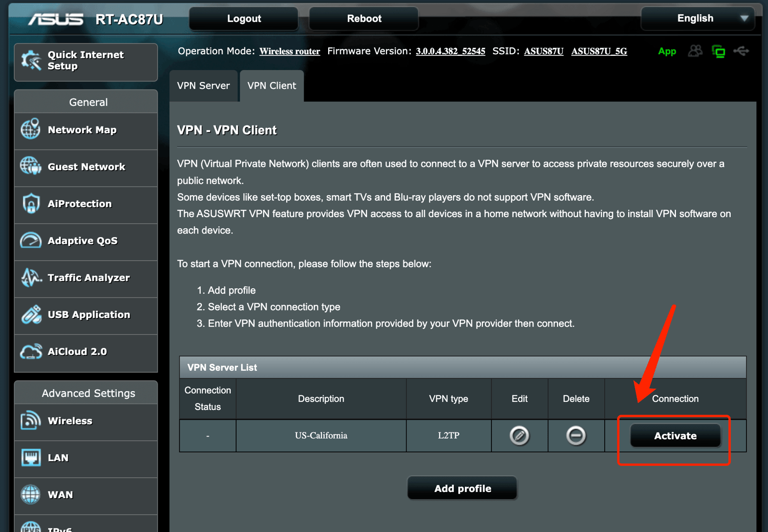The height and width of the screenshot is (532, 768).
Task: Expand the English language dropdown
Action: [697, 18]
